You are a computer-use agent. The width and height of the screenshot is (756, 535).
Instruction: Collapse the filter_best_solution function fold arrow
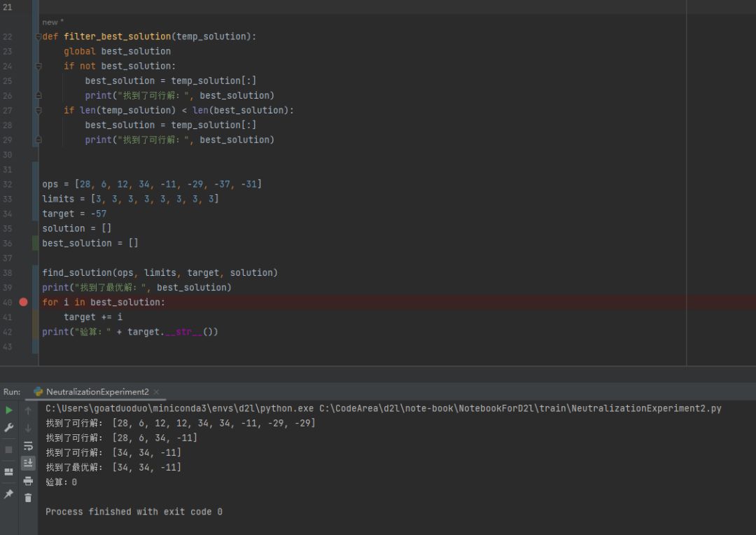click(x=38, y=36)
